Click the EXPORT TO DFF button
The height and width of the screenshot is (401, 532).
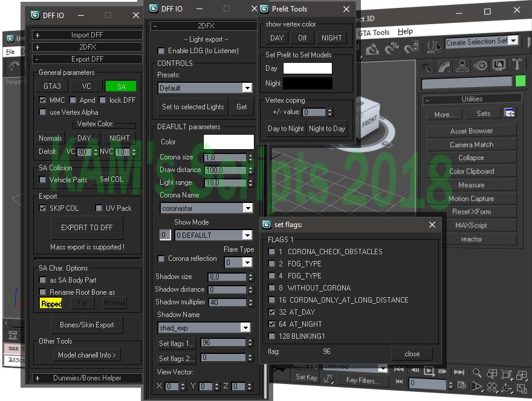tap(87, 228)
